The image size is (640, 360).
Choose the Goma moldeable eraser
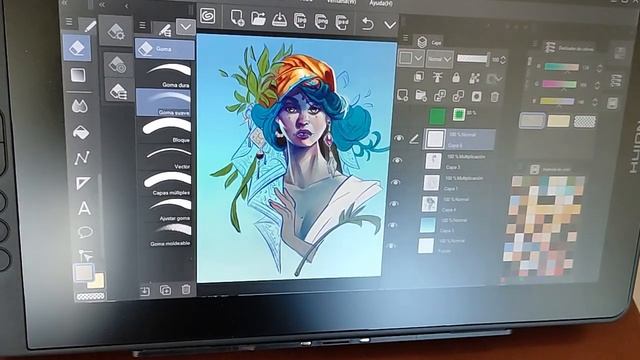166,235
